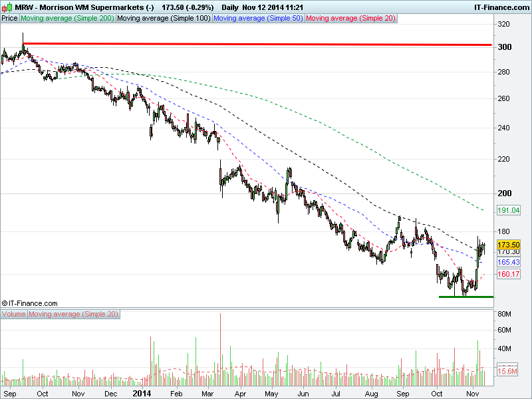Click the candlestick icon beside MRW title

coord(7,7)
